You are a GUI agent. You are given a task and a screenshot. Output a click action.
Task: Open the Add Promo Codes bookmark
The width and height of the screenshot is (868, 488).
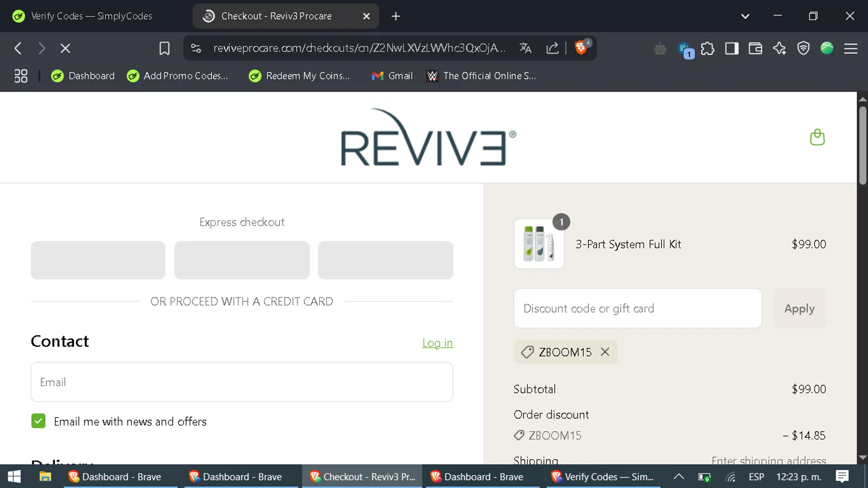(178, 76)
